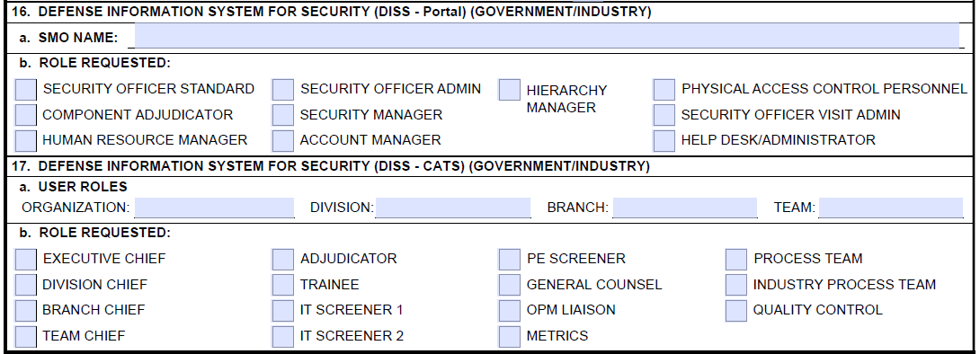This screenshot has width=980, height=354.
Task: Click the ORGANIZATION text field
Action: [214, 208]
